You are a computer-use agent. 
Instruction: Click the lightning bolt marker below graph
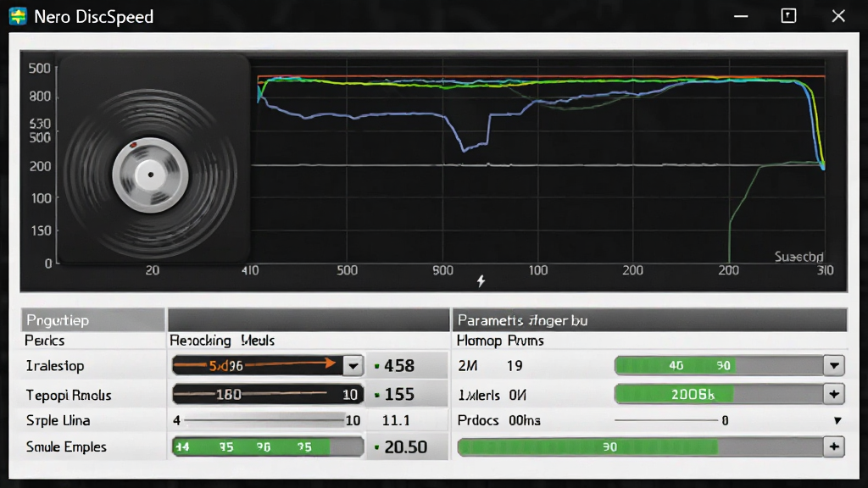point(481,281)
